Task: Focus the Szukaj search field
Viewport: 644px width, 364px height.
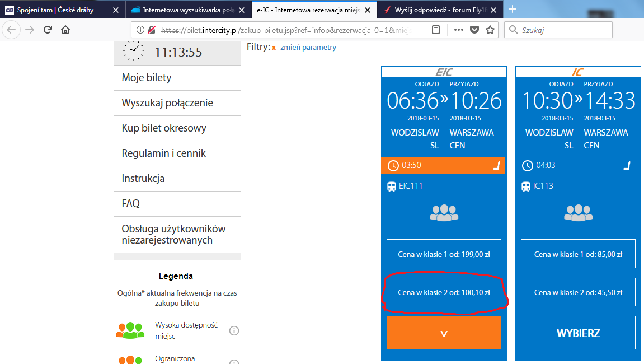Action: [558, 30]
